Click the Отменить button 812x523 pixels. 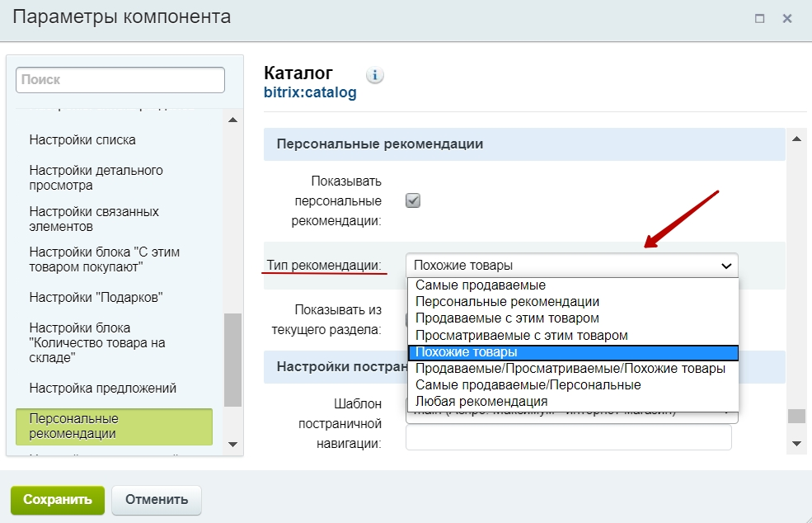coord(157,500)
